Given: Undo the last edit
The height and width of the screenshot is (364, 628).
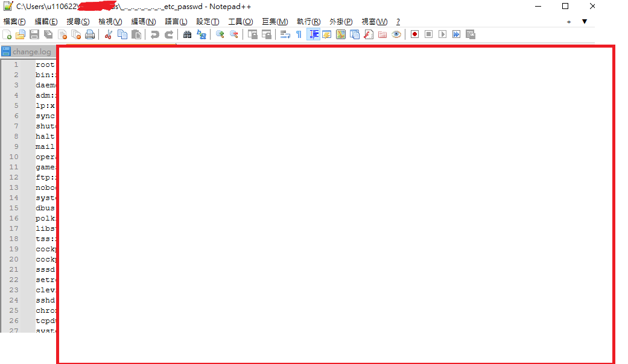Looking at the screenshot, I should (154, 34).
